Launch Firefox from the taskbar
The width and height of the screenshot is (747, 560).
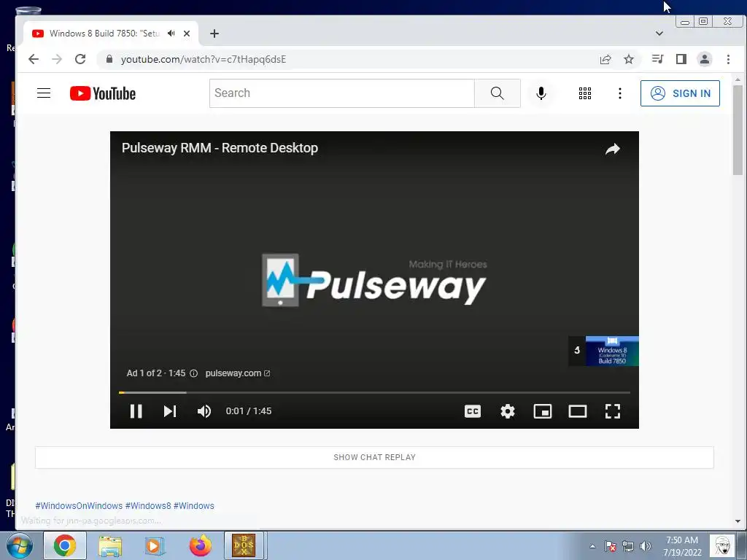(x=201, y=545)
